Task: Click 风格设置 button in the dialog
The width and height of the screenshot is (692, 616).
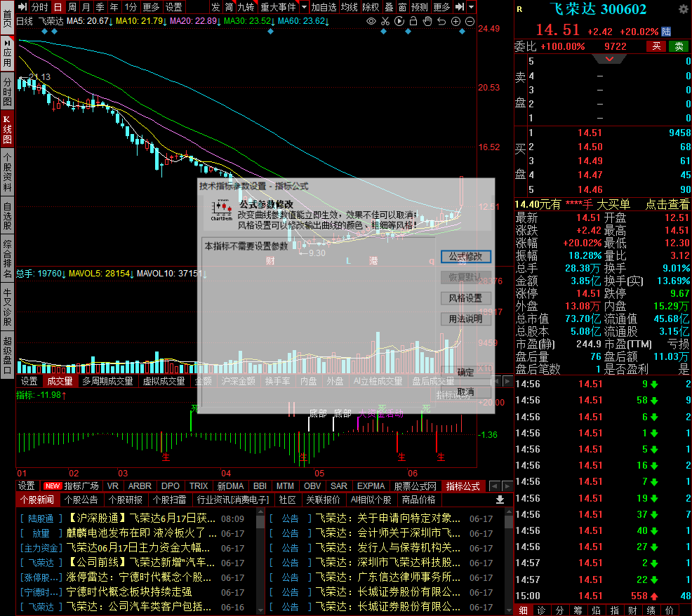Action: (465, 298)
